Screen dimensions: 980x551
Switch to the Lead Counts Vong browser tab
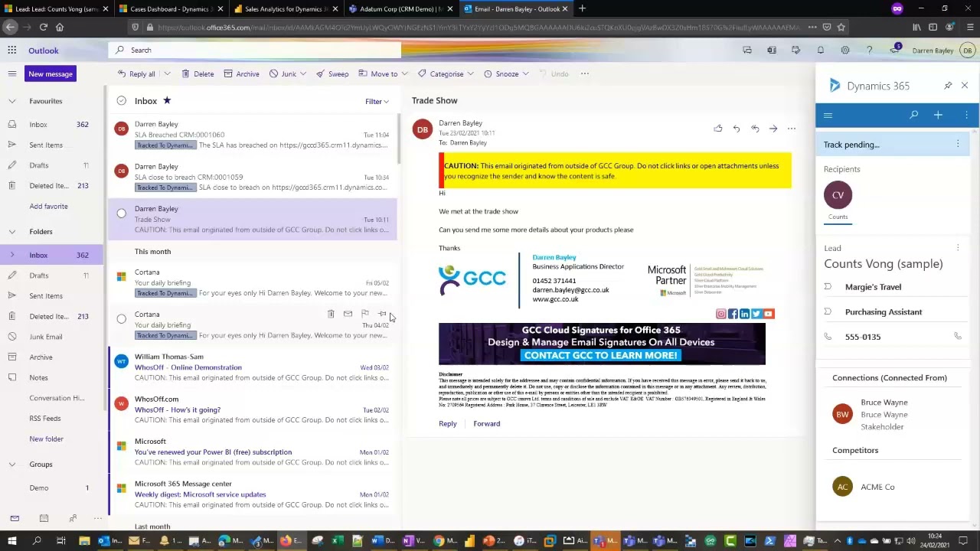click(x=56, y=9)
